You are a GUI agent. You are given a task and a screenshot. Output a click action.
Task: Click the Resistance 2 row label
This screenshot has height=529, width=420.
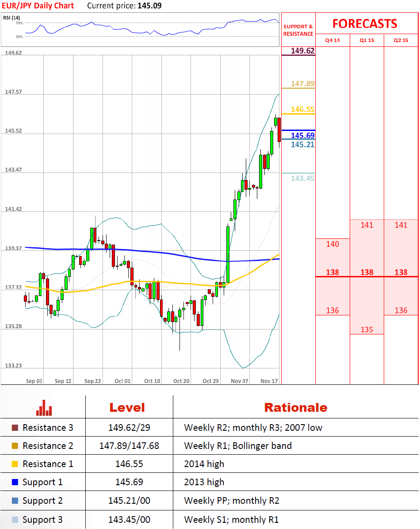[x=48, y=446]
